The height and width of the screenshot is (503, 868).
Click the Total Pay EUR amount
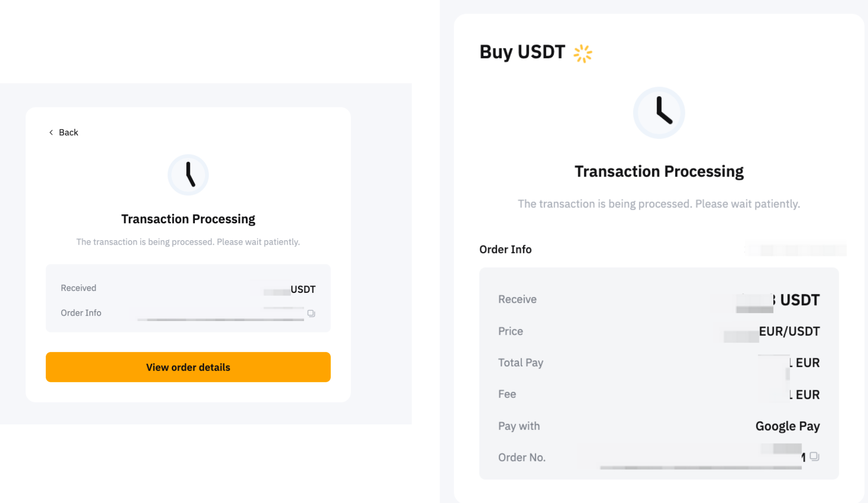pos(807,362)
